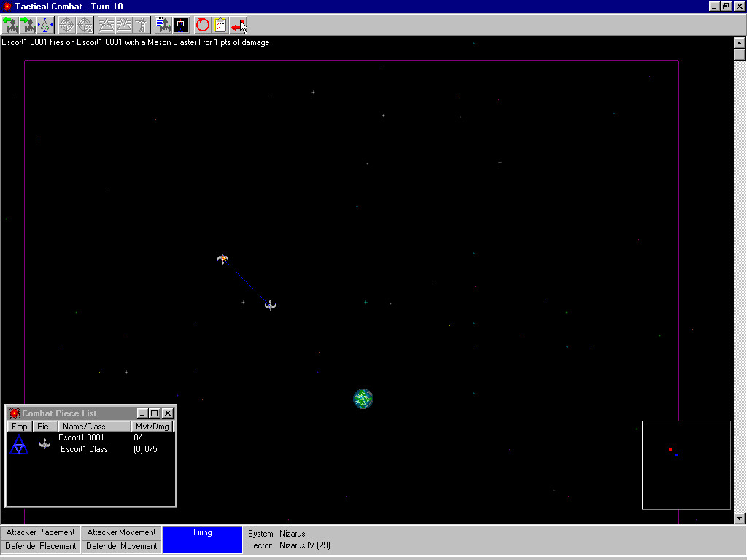The image size is (747, 560).
Task: Click the 0/1 movement value
Action: coord(139,437)
